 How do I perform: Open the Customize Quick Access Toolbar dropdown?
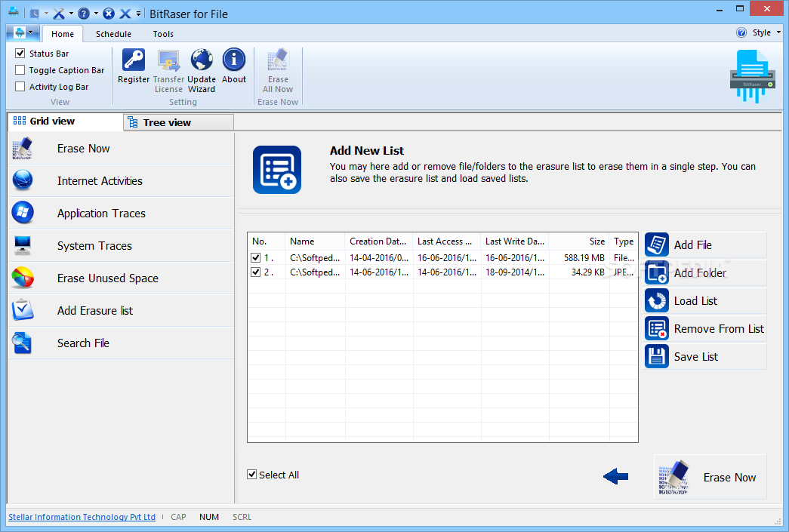coord(139,14)
